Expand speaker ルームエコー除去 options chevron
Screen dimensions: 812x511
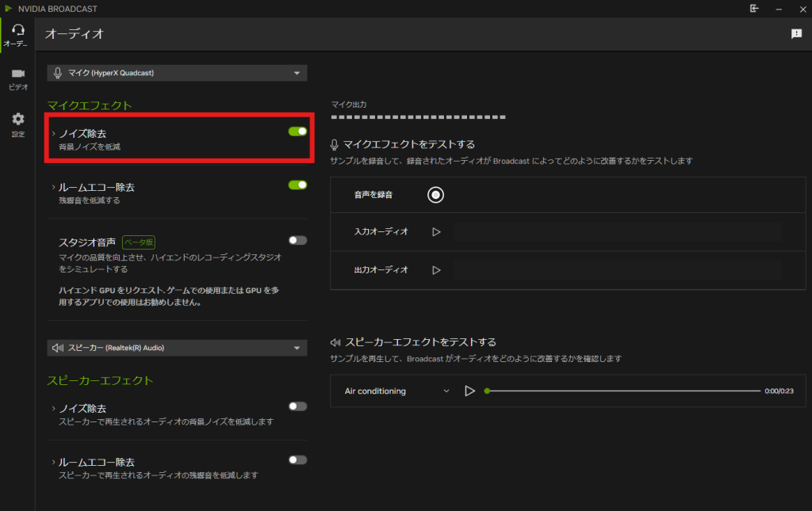53,462
